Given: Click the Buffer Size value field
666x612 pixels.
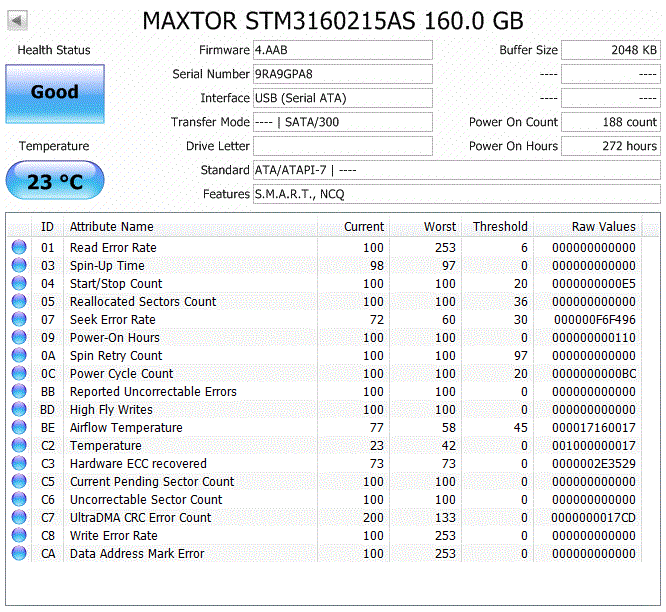Looking at the screenshot, I should (610, 50).
